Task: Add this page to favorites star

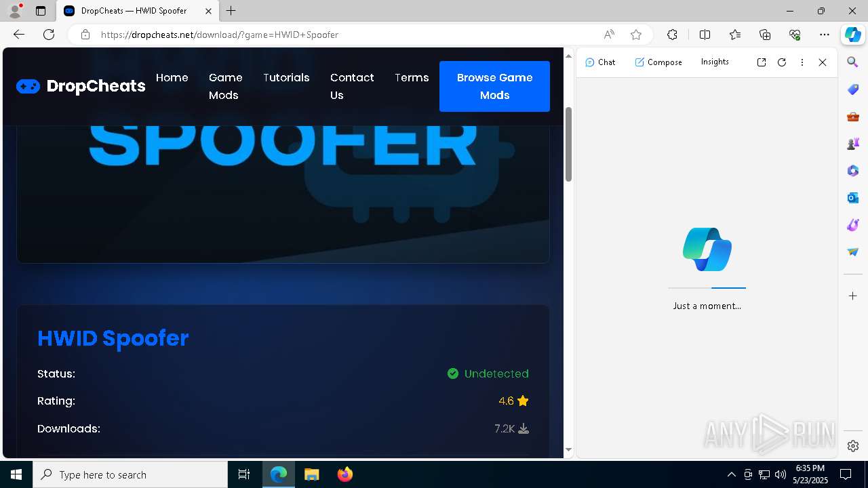Action: coord(636,35)
